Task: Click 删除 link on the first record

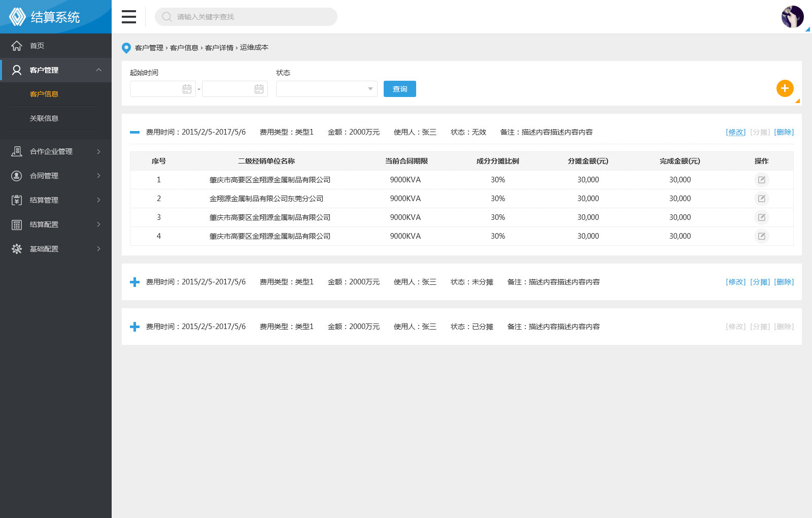Action: pos(784,132)
